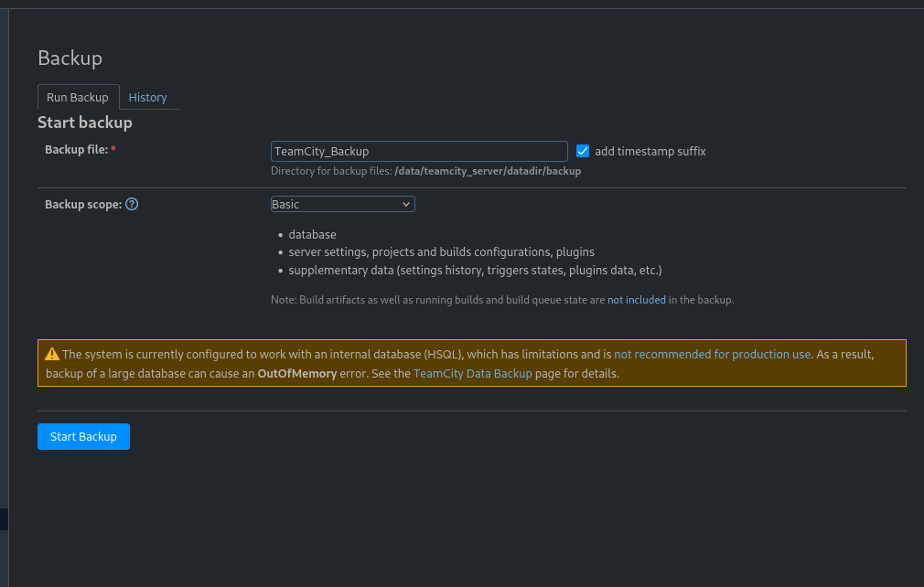
Task: Open the TeamCity Data Backup page link
Action: (x=473, y=374)
